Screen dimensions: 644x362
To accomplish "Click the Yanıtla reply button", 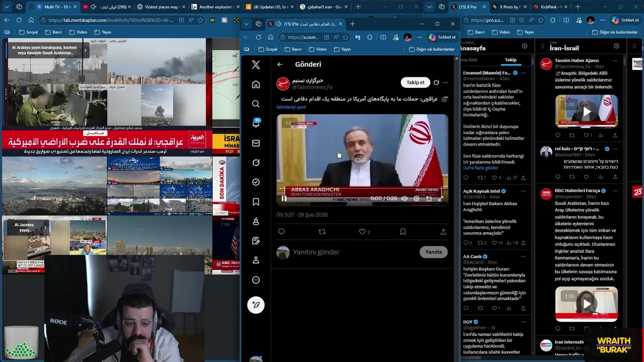I will (x=433, y=252).
